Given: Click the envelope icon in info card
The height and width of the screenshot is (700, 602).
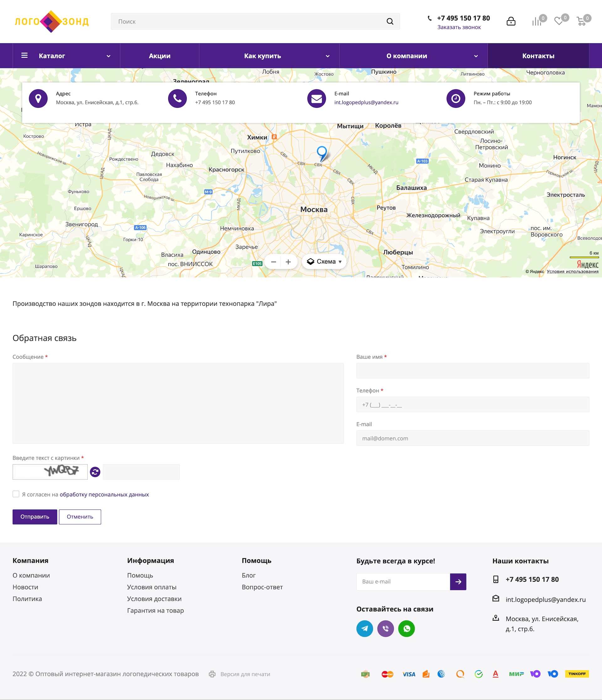Looking at the screenshot, I should coord(316,98).
